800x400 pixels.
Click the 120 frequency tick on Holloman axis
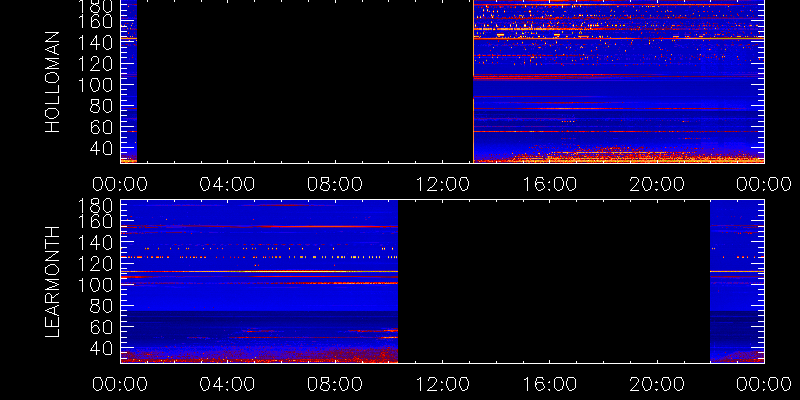tap(95, 64)
